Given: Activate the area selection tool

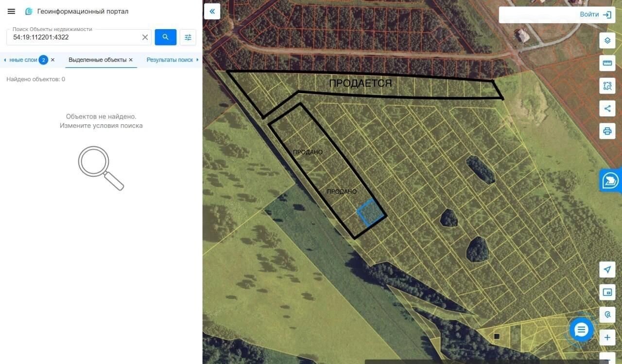Looking at the screenshot, I should point(607,86).
